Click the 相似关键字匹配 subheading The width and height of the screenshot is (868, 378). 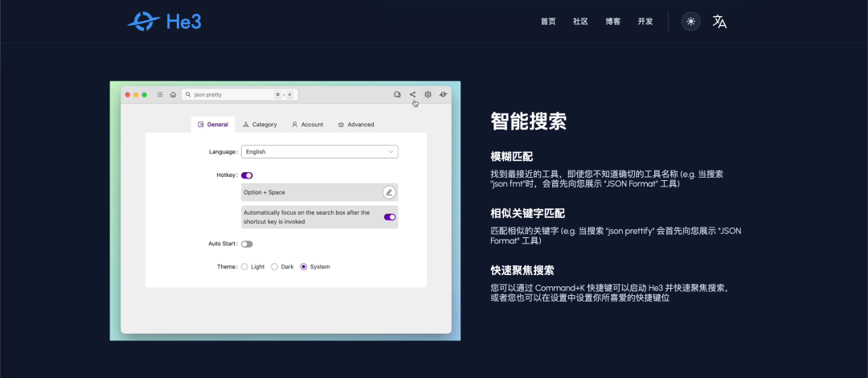click(527, 213)
